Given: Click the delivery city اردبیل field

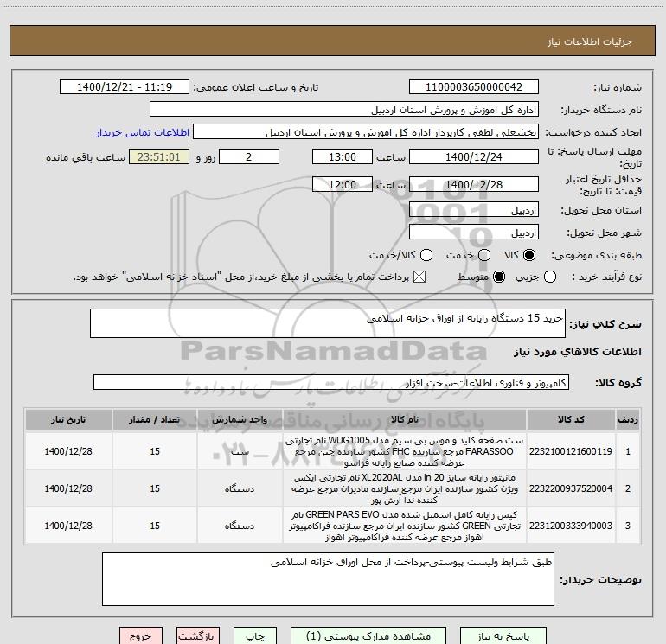Looking at the screenshot, I should [474, 233].
